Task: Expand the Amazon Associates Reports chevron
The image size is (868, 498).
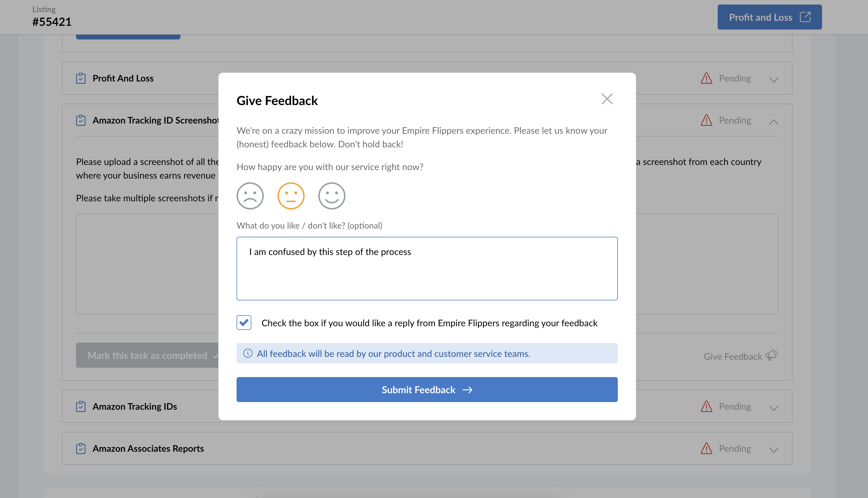Action: click(774, 450)
